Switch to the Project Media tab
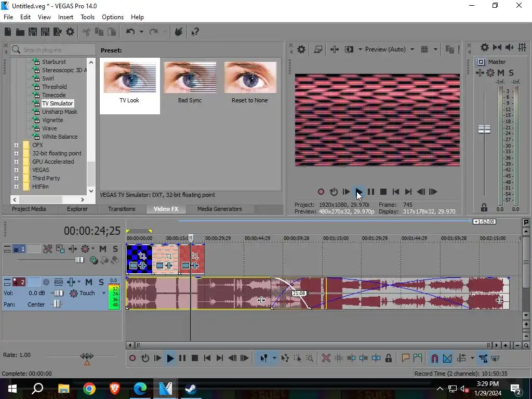Image resolution: width=532 pixels, height=399 pixels. [x=29, y=209]
